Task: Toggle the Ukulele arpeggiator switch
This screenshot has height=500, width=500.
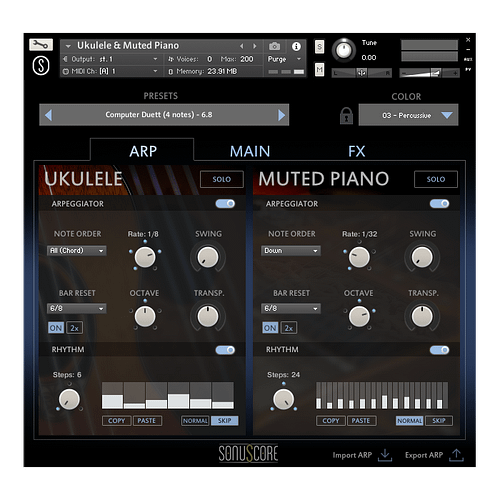Action: click(x=225, y=204)
